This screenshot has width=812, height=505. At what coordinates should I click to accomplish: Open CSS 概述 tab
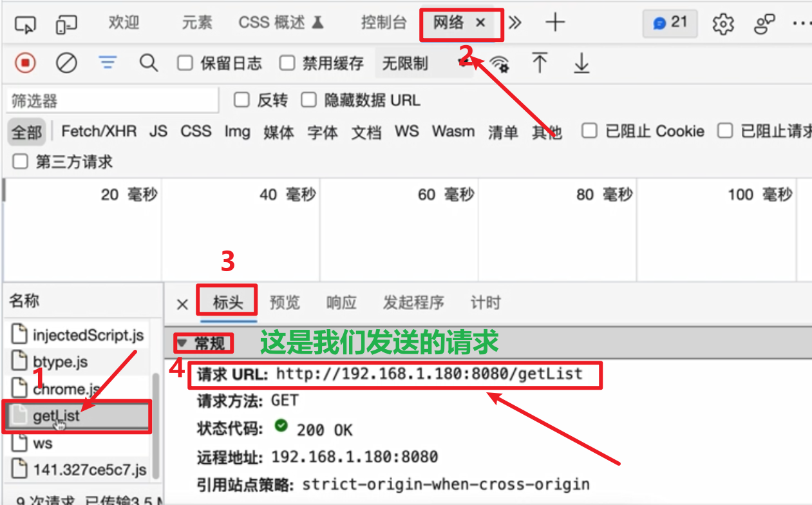pyautogui.click(x=281, y=23)
